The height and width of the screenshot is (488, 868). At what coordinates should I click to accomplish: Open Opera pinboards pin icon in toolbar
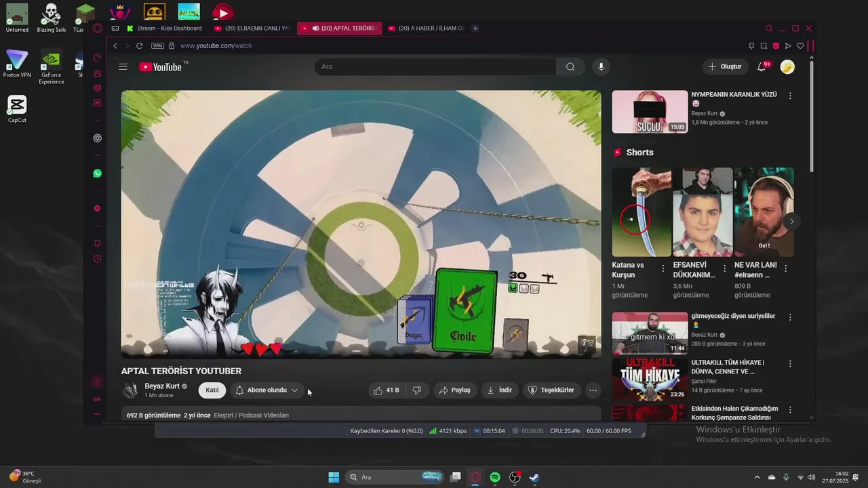click(751, 45)
